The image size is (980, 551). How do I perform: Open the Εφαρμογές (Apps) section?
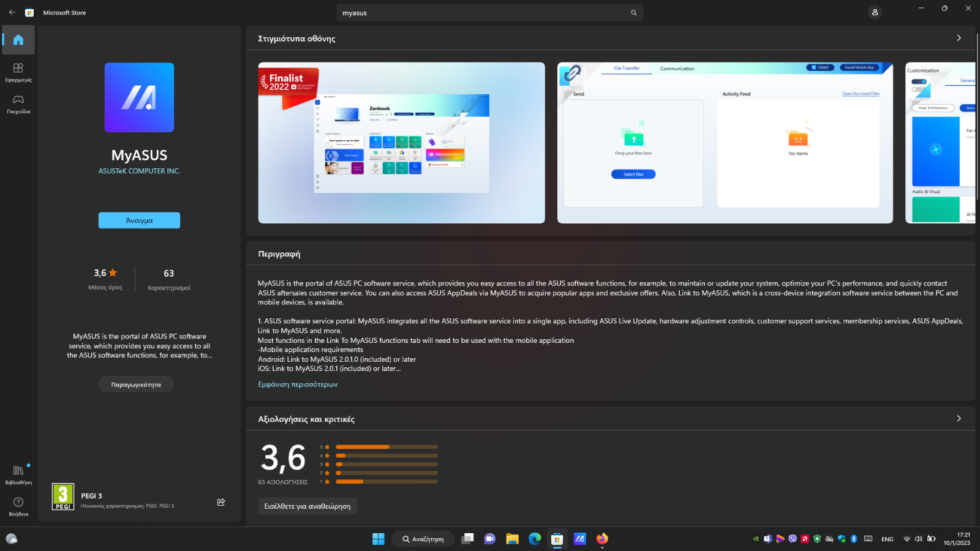point(18,72)
